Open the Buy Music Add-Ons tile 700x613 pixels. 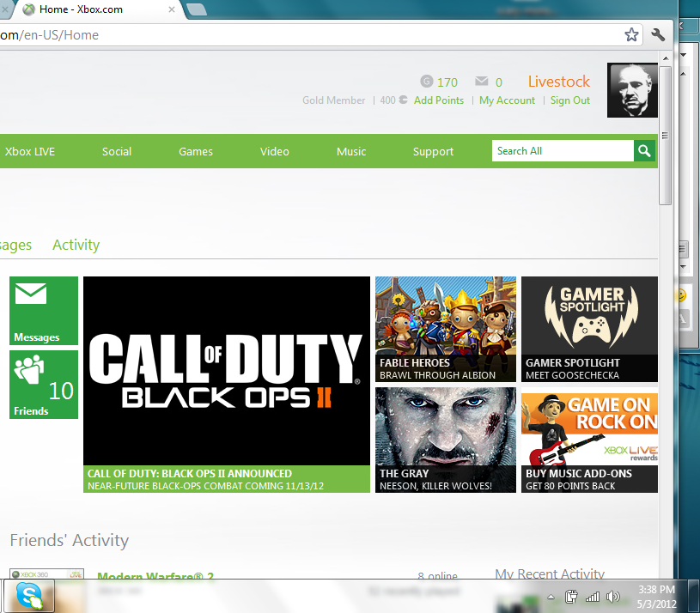click(589, 440)
